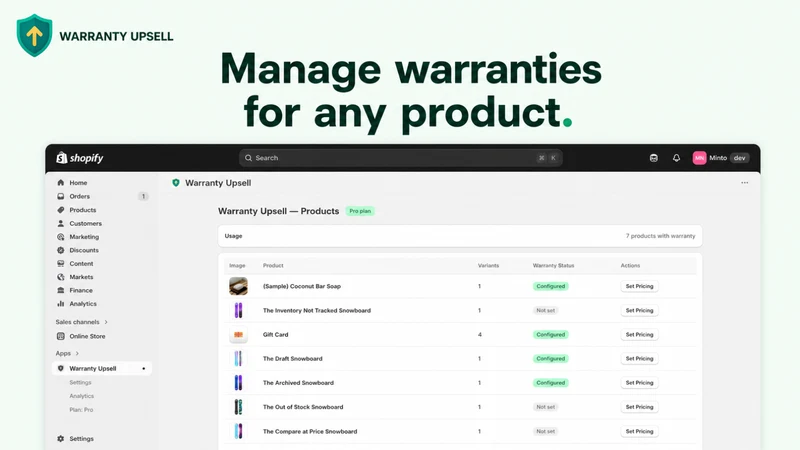Click the Pro plan badge
This screenshot has height=450, width=800.
pos(360,211)
